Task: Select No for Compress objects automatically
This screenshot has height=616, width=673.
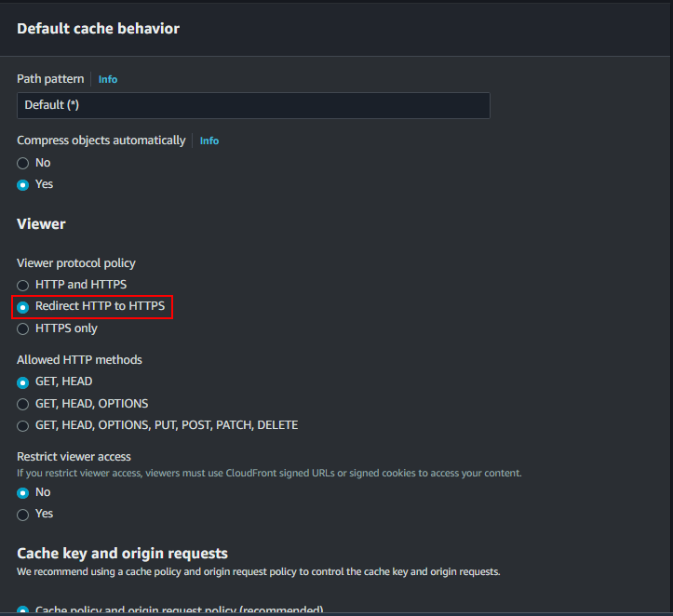Action: [23, 163]
